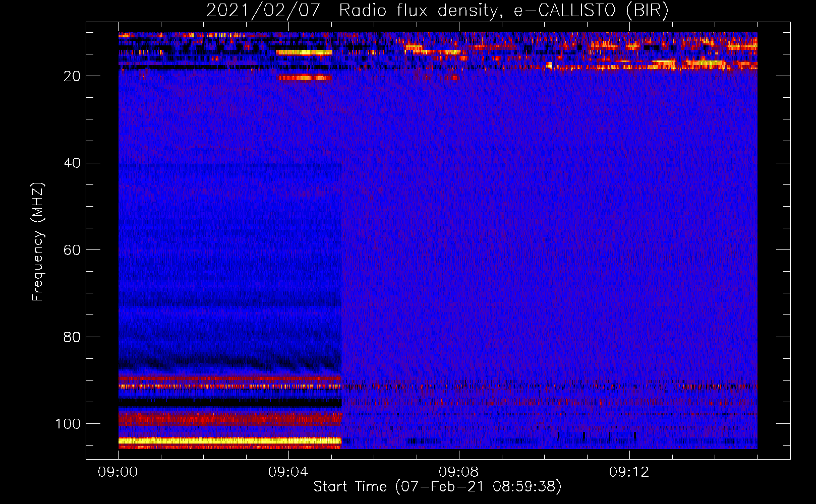Click the 09:12 time tick label
The width and height of the screenshot is (816, 504).
[x=629, y=472]
